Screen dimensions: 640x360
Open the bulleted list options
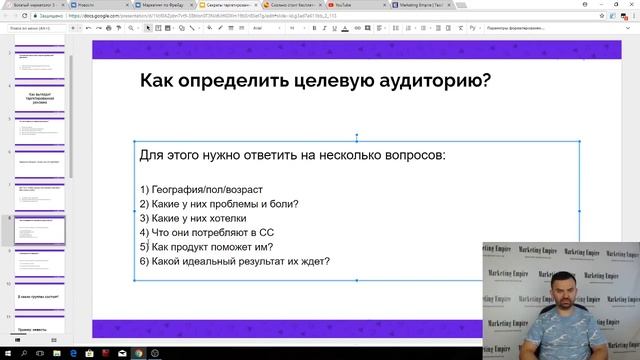click(x=424, y=28)
